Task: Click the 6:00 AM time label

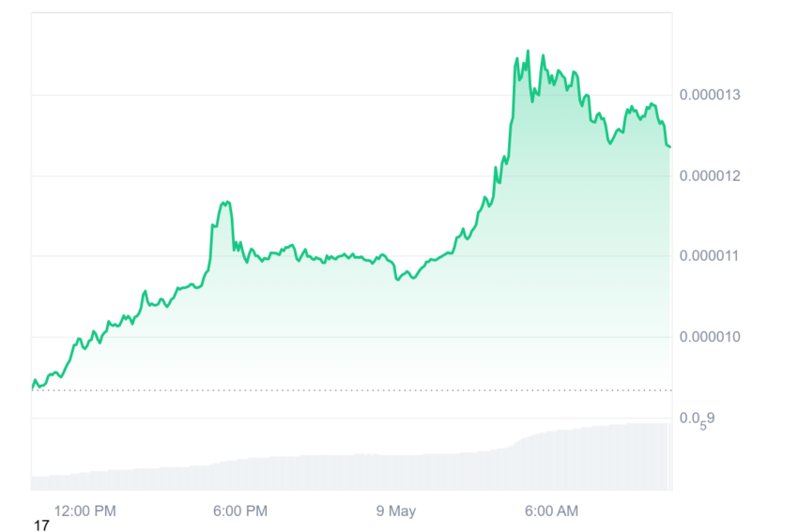Action: coord(552,510)
